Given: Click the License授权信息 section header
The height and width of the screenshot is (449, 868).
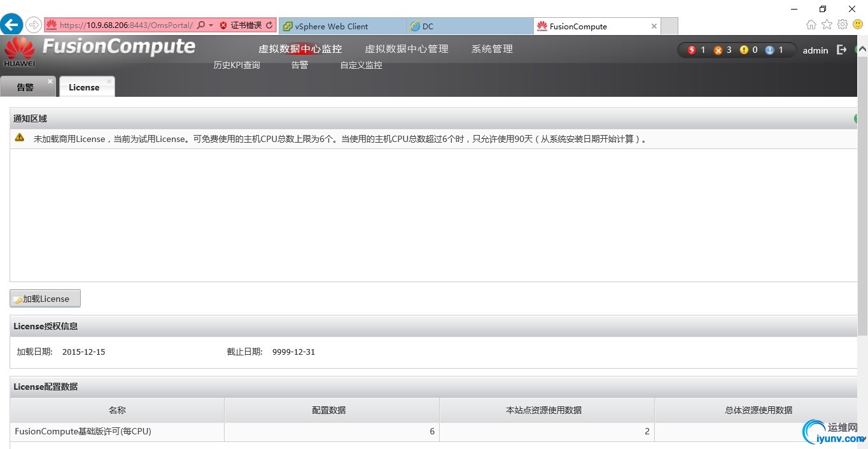Looking at the screenshot, I should tap(433, 326).
